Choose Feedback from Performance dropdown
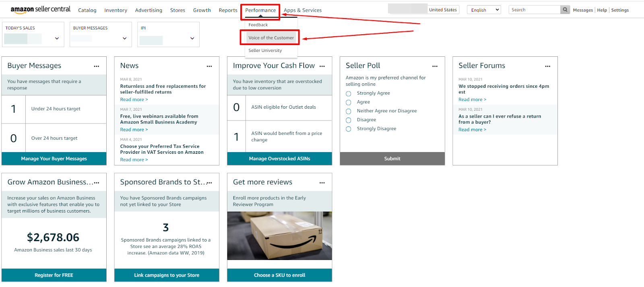Screen dimensions: 644x287 [258, 25]
